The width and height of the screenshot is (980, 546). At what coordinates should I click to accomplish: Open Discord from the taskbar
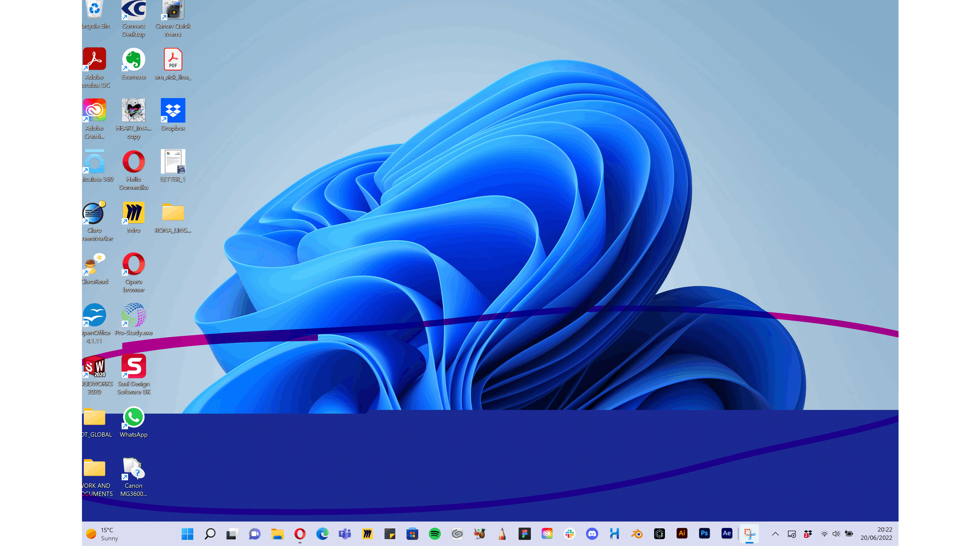(x=592, y=534)
